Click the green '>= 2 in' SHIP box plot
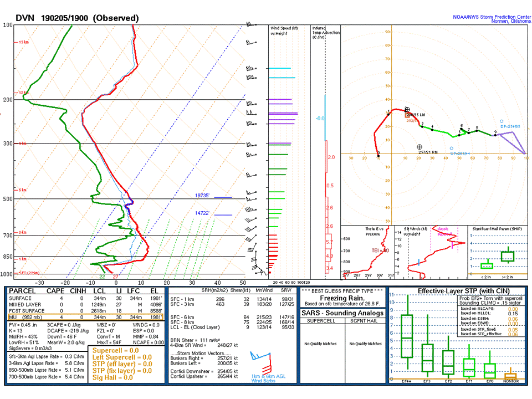This screenshot has height=399, width=532. click(507, 256)
